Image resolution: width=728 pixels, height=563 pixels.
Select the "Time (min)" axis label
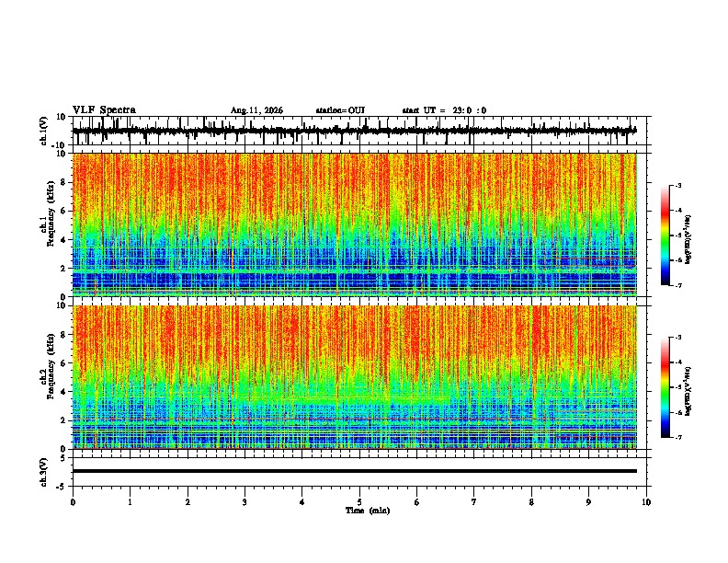coord(368,511)
